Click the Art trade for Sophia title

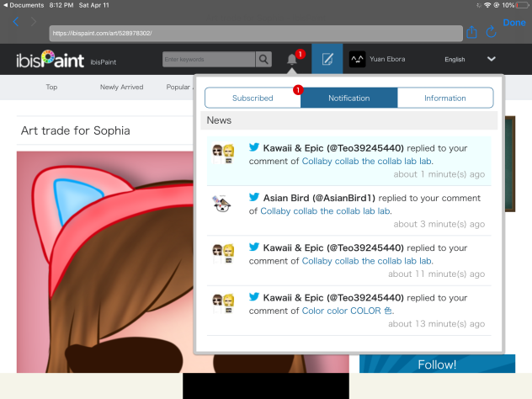(75, 130)
